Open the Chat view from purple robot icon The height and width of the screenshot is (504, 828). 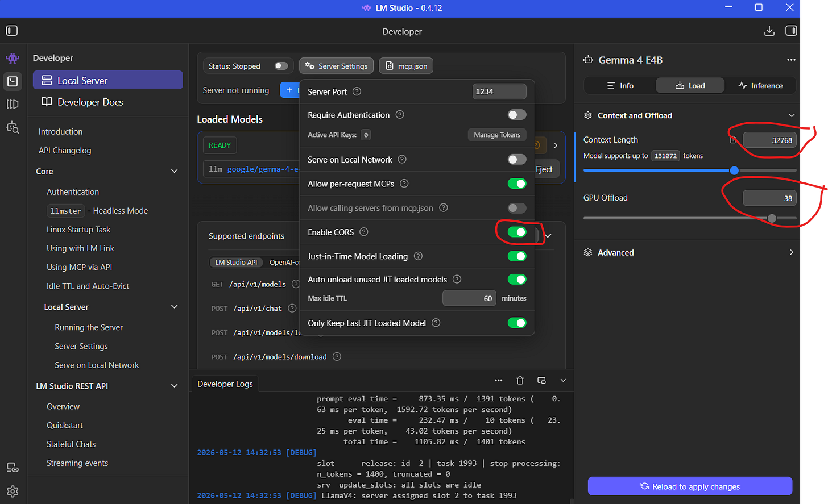tap(13, 58)
